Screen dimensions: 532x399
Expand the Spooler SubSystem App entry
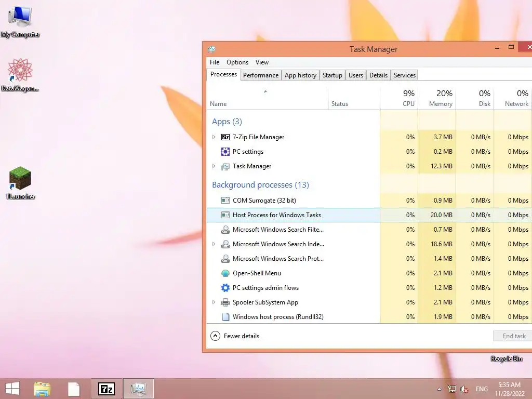pyautogui.click(x=214, y=302)
